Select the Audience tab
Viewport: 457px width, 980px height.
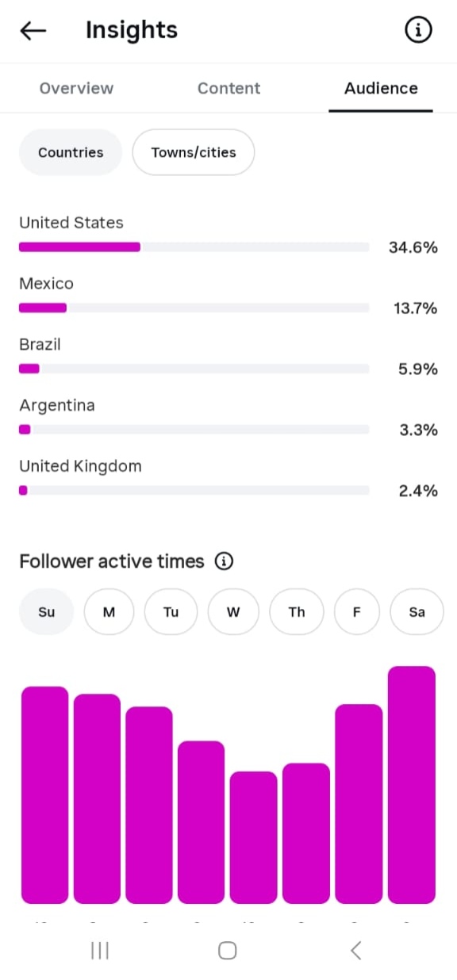click(381, 88)
